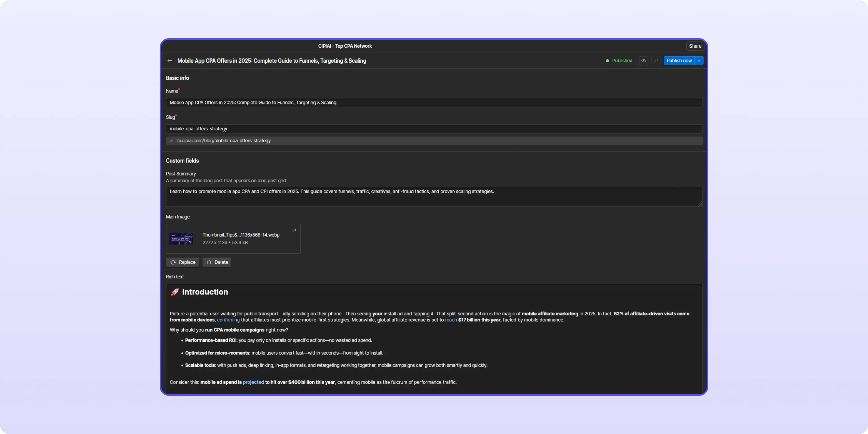Follow the 'projected' hyperlink

[x=253, y=382]
